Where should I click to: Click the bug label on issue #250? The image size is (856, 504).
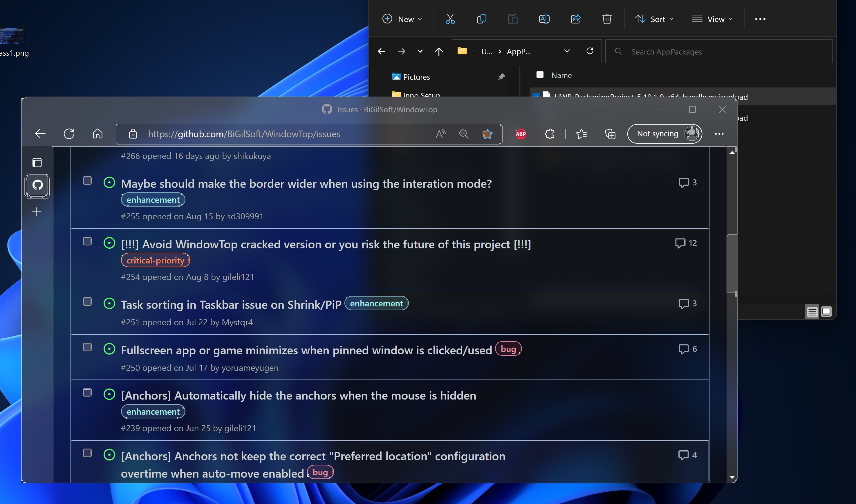click(x=508, y=349)
